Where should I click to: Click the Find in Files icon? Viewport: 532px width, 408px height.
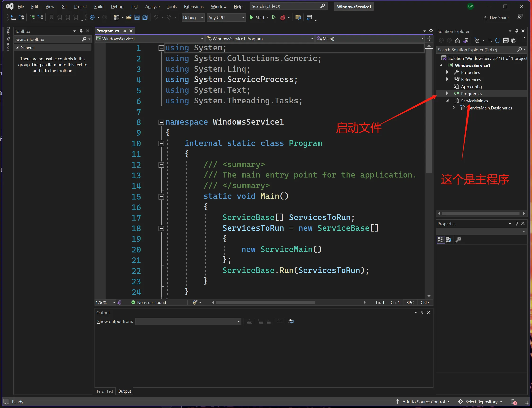point(298,17)
